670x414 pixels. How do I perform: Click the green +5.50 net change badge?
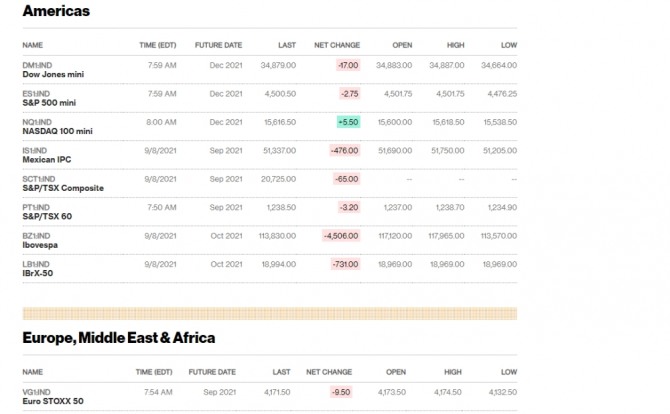[x=347, y=122]
